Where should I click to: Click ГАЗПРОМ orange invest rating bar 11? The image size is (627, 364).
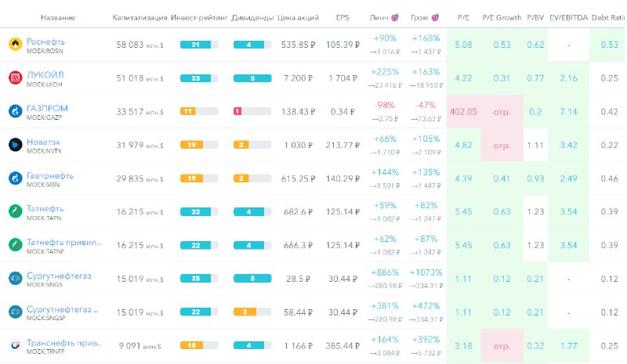click(199, 111)
